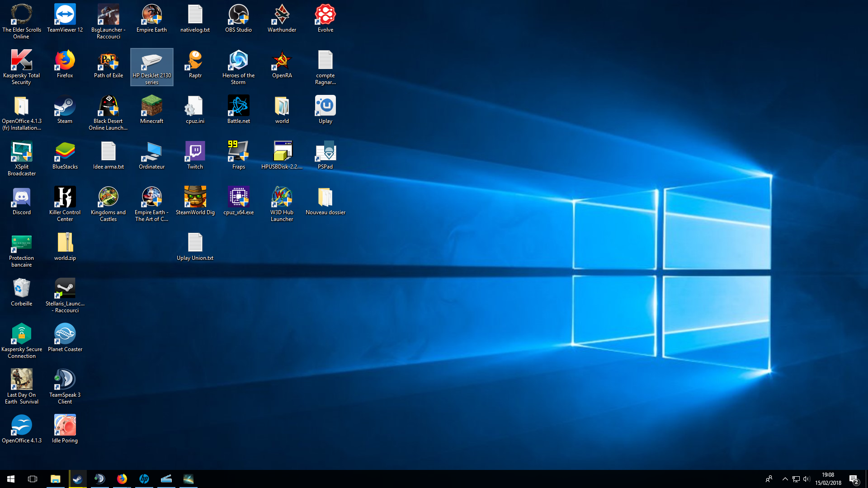The width and height of the screenshot is (868, 488).
Task: Open the Action Center notifications
Action: tap(854, 479)
